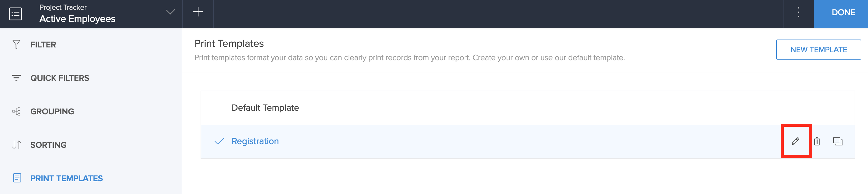Image resolution: width=868 pixels, height=194 pixels.
Task: Expand the Active Employees dropdown chevron
Action: pos(170,12)
